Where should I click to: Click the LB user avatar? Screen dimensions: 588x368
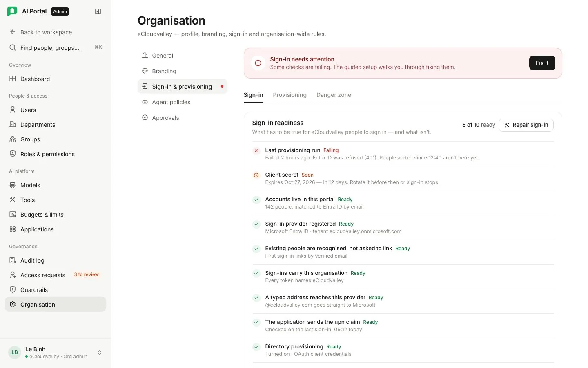click(x=15, y=352)
